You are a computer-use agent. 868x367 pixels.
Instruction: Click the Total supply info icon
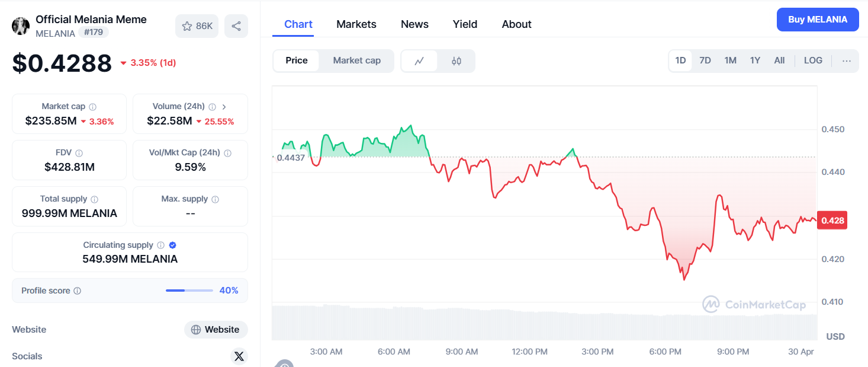pos(94,199)
